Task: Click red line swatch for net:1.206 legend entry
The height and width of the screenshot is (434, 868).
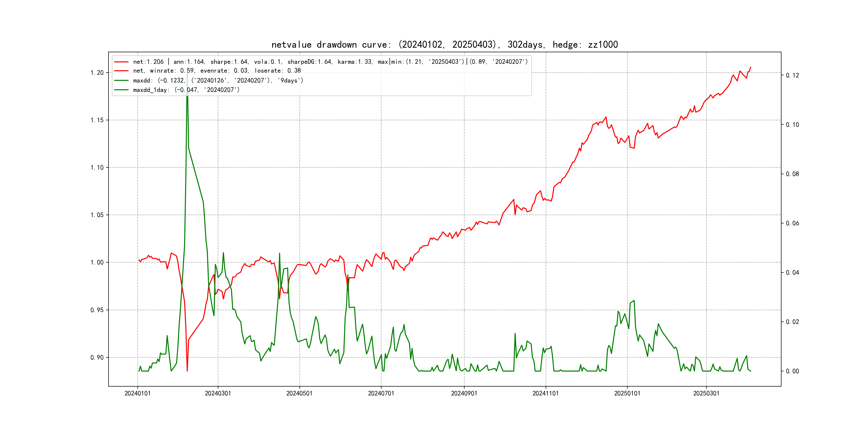Action: (x=121, y=62)
